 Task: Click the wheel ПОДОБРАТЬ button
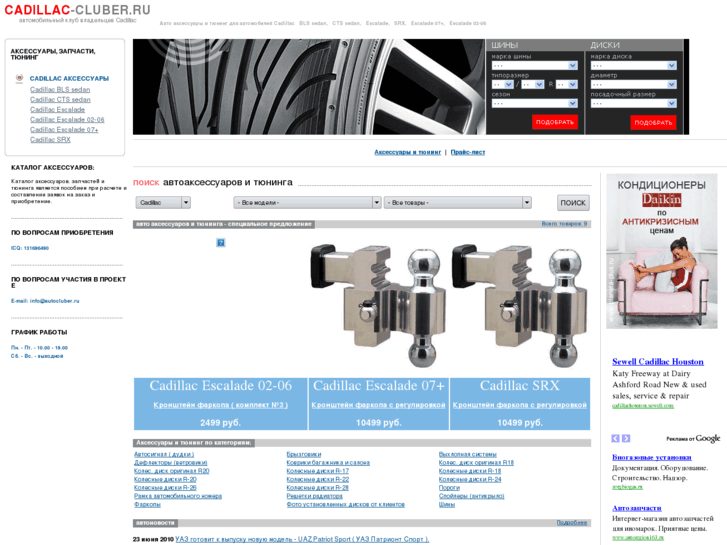point(653,122)
